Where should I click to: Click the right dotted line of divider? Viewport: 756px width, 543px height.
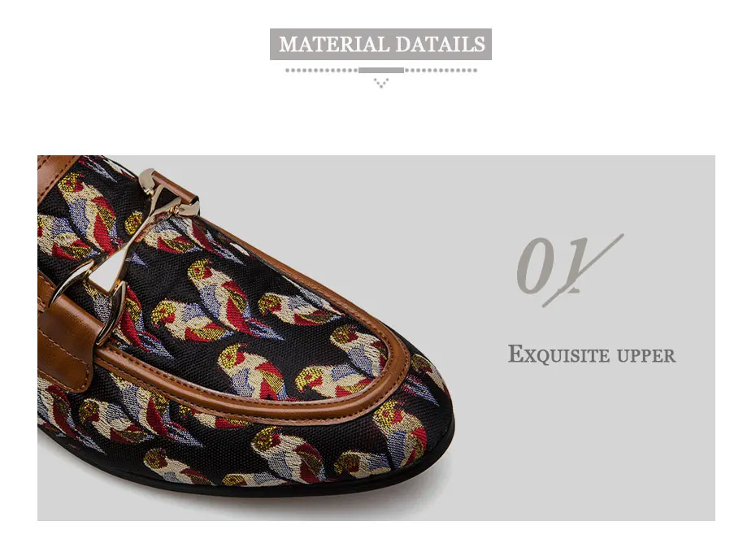441,71
